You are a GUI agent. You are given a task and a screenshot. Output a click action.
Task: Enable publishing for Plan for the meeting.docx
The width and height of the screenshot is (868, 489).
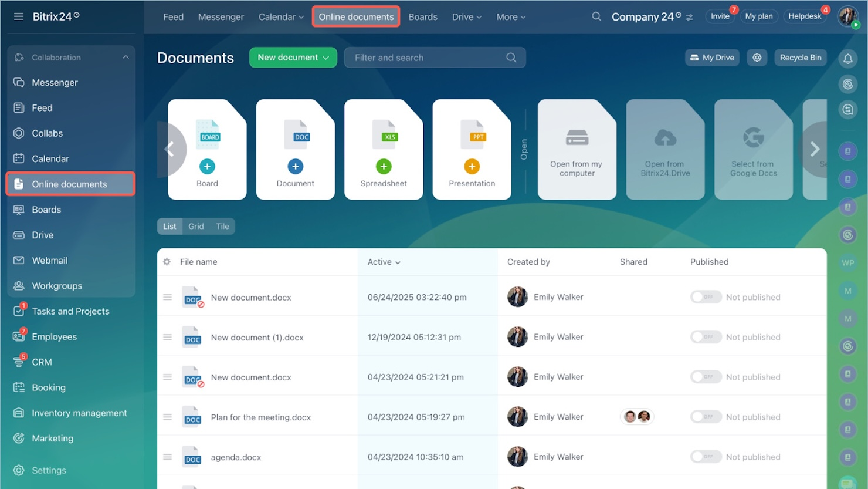[x=706, y=416]
